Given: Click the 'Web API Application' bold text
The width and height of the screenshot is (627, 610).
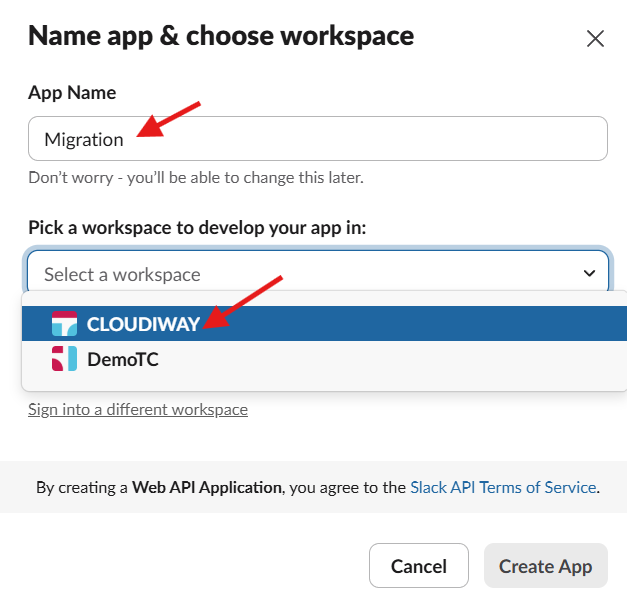Looking at the screenshot, I should point(207,487).
